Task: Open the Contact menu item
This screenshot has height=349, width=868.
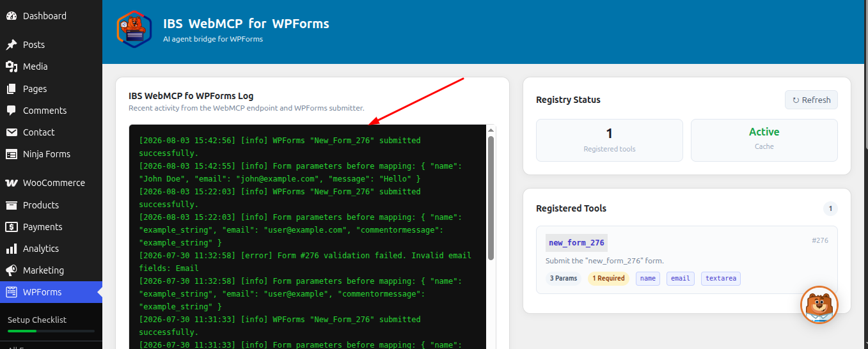Action: [51, 132]
